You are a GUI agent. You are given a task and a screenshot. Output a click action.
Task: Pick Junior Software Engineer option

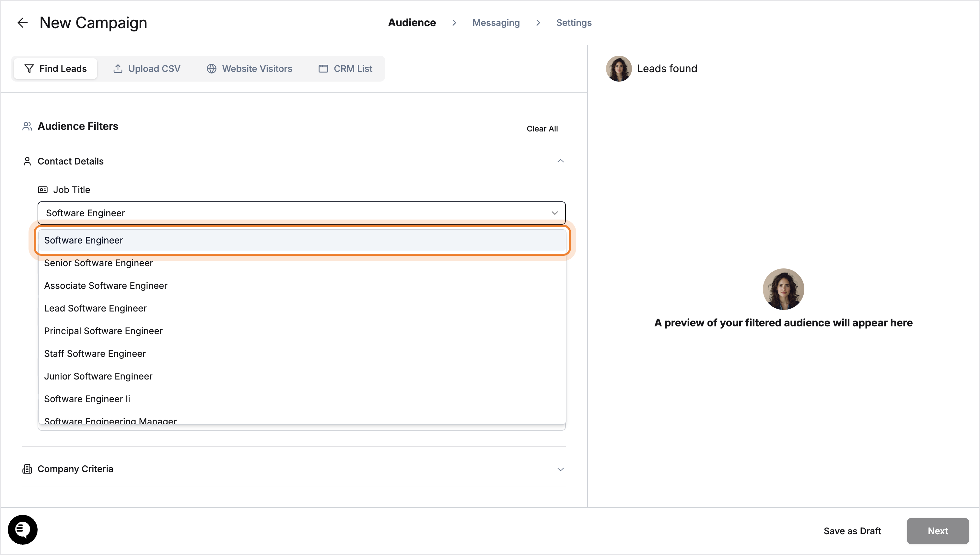click(302, 376)
